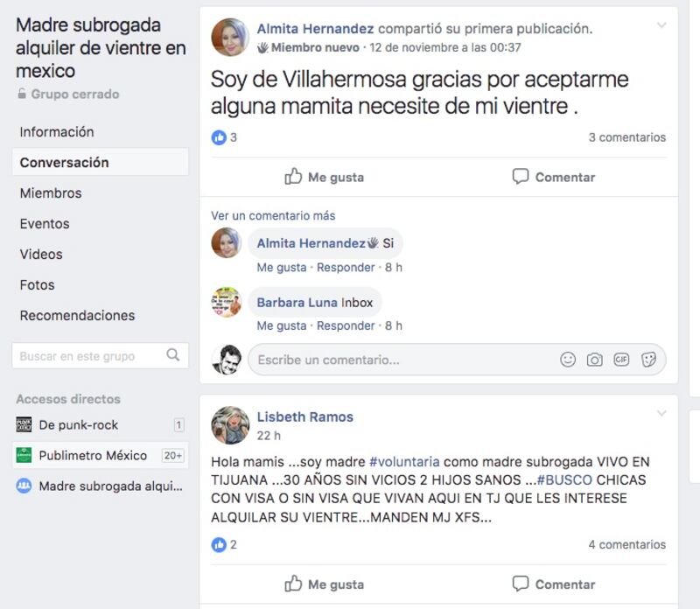Open options chevron on Lisbeth Ramos's post
Viewport: 700px width, 609px height.
661,413
